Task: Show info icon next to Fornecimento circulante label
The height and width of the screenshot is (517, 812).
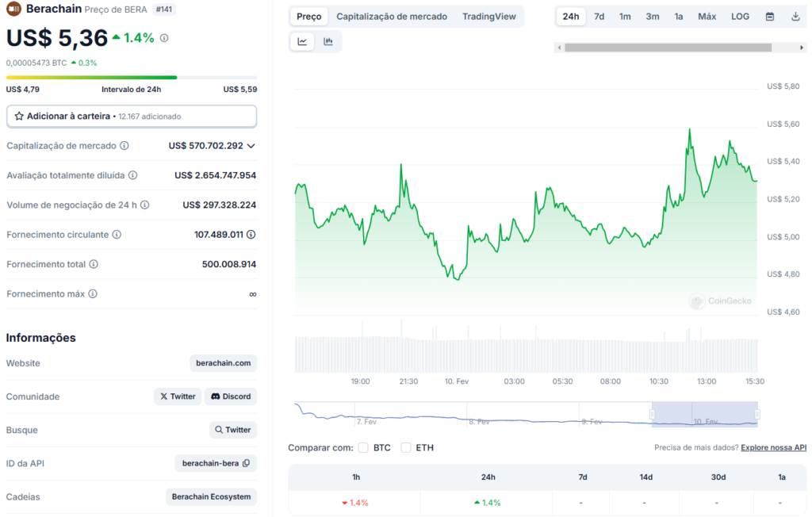Action: 117,234
